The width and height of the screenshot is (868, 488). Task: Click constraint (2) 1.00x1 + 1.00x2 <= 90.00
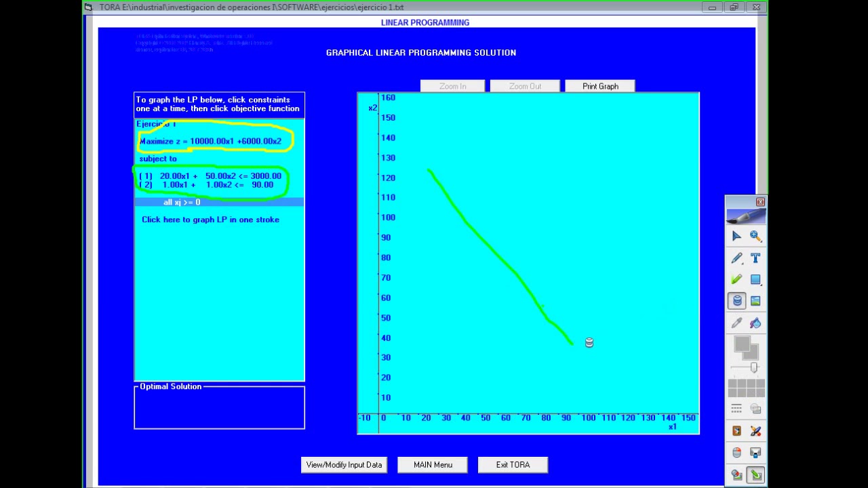pyautogui.click(x=207, y=184)
